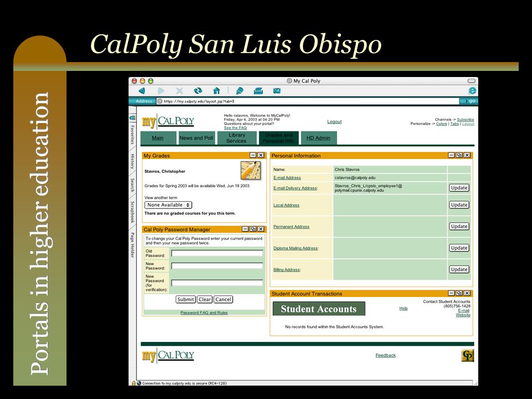
Task: Click the Internet Explorer logo icon
Action: pos(472,90)
